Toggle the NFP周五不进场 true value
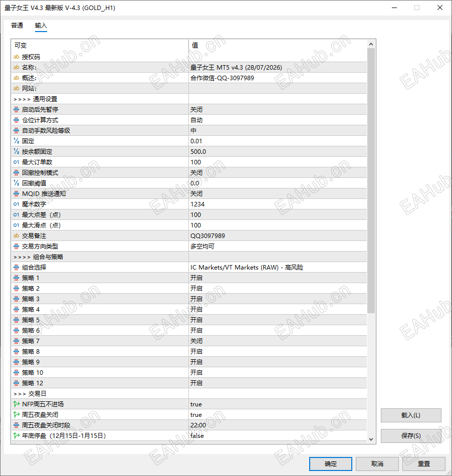This screenshot has width=452, height=476. (x=278, y=404)
